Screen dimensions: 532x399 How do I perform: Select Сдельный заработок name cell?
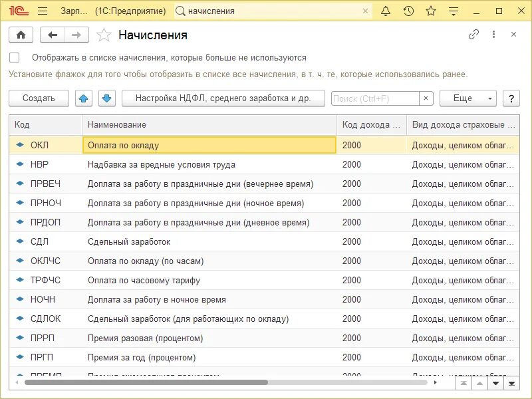click(x=209, y=242)
